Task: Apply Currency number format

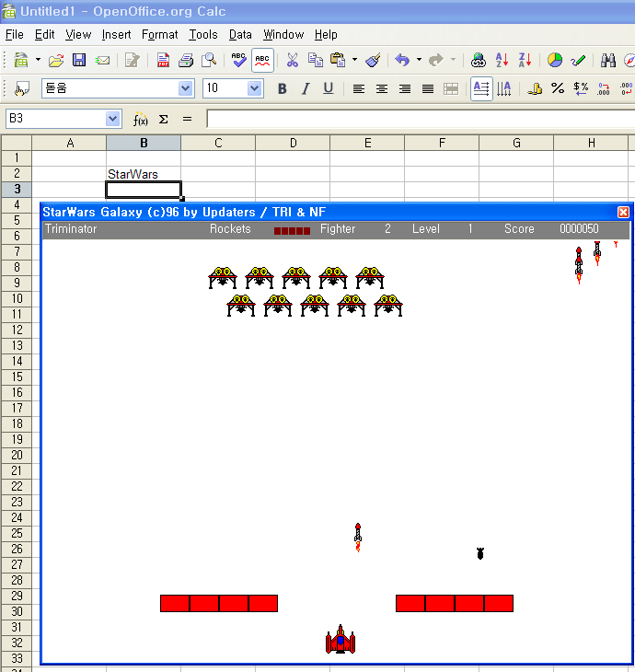Action: point(535,88)
